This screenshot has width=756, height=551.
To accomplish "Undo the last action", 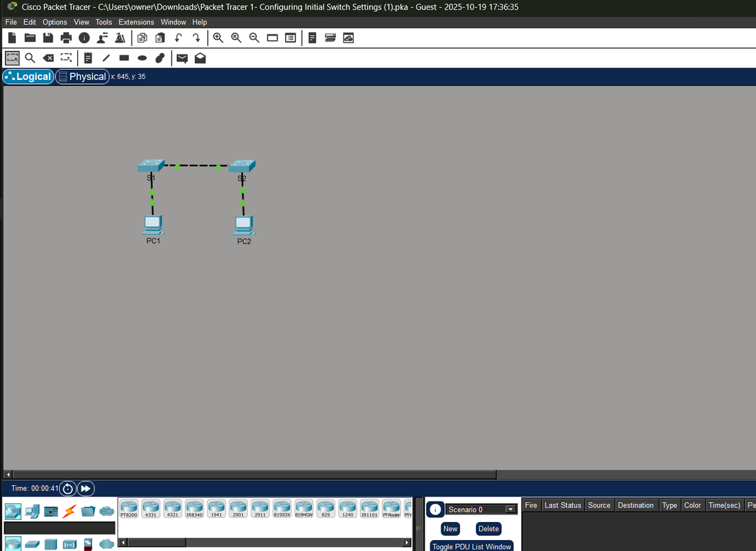I will point(178,38).
